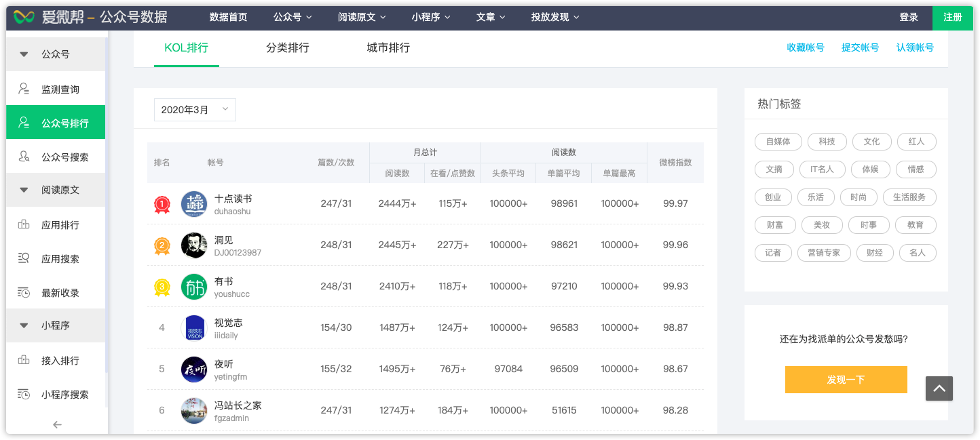Expand the 公众号 top navigation menu
Image resolution: width=980 pixels, height=440 pixels.
(293, 17)
